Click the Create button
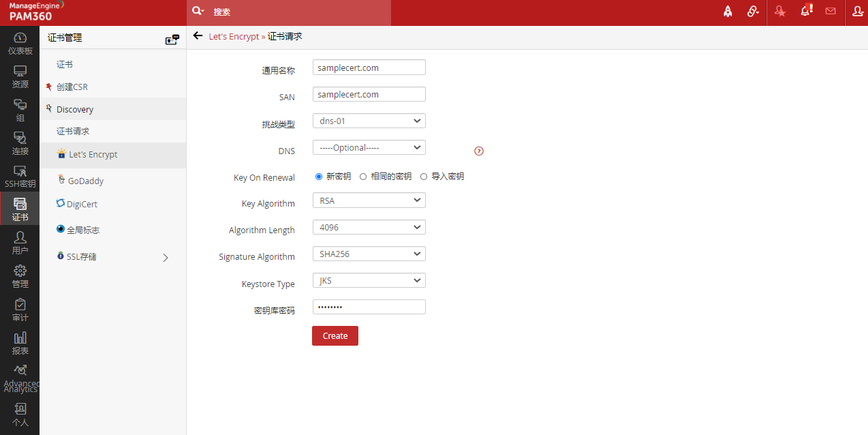Screen dimensions: 868x435 pyautogui.click(x=335, y=335)
